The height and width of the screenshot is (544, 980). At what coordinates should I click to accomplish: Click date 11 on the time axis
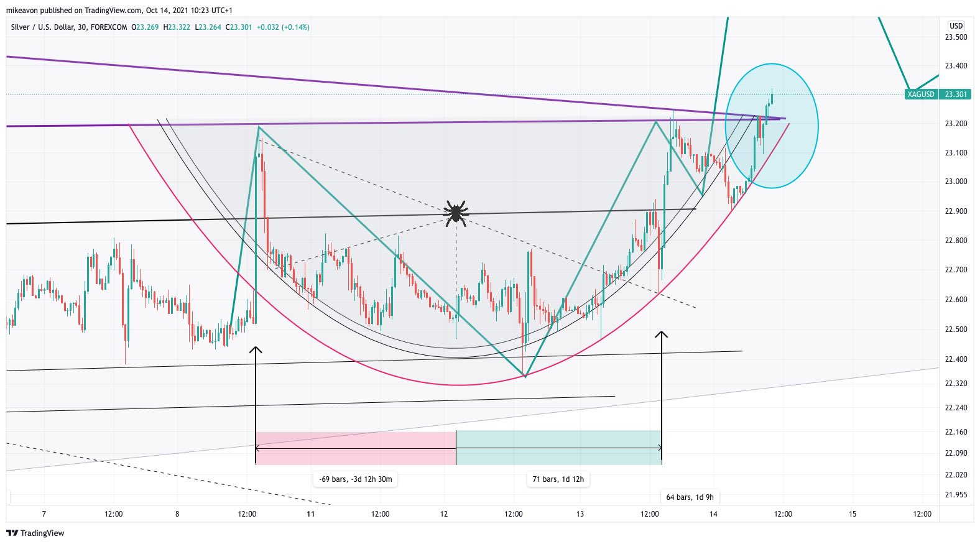[x=311, y=514]
